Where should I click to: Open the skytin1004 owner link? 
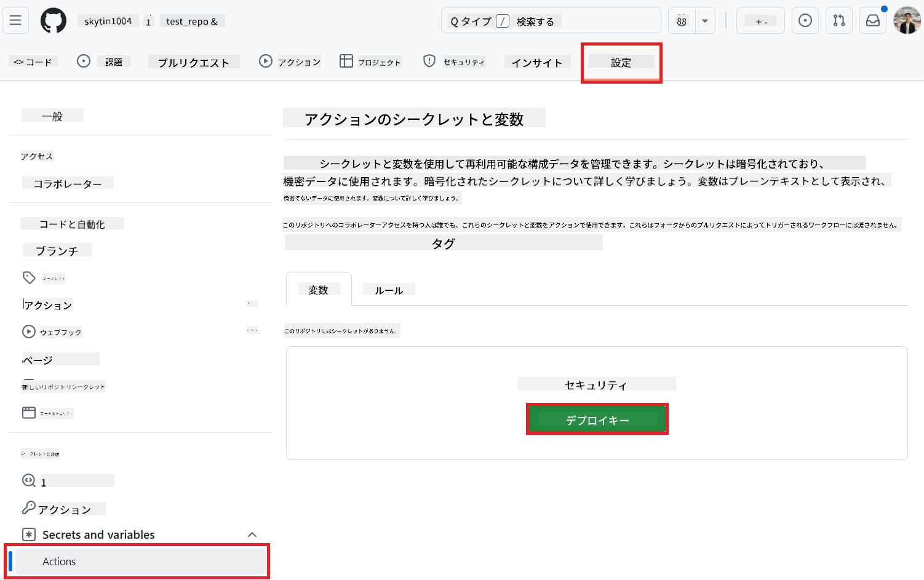pos(108,21)
